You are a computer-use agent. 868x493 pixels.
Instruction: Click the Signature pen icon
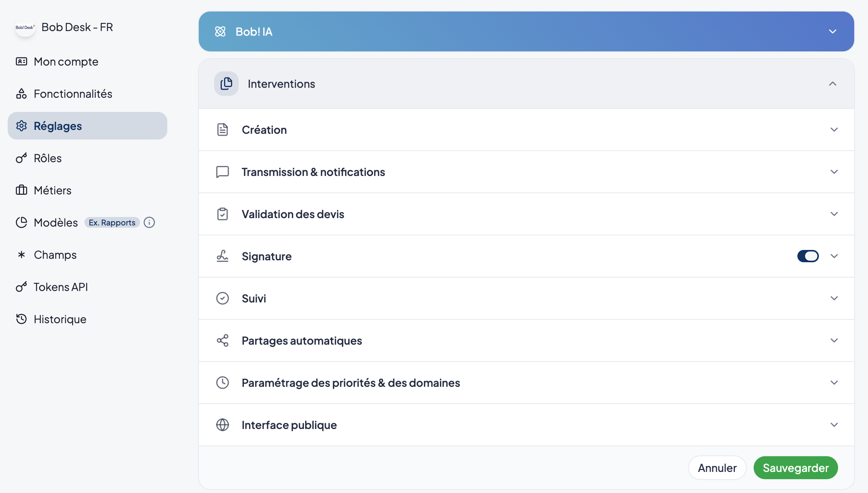[223, 256]
